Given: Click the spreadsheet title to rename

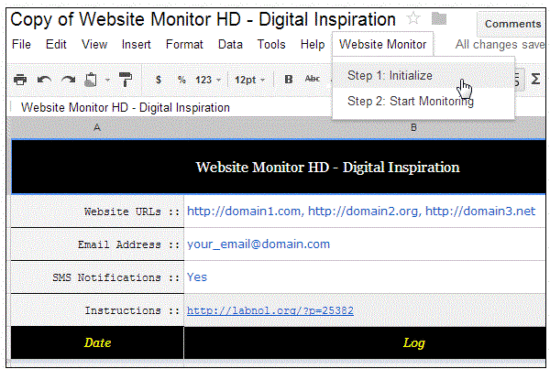Looking at the screenshot, I should tap(203, 19).
